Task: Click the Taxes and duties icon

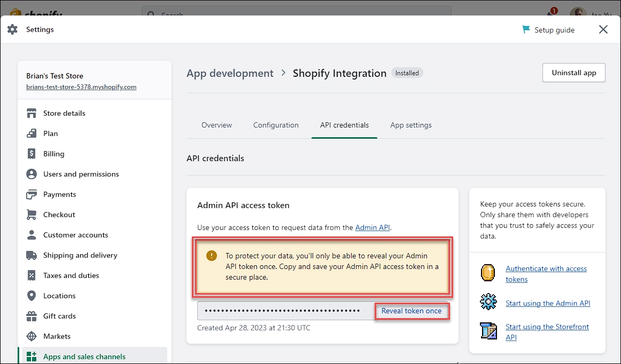Action: point(32,275)
